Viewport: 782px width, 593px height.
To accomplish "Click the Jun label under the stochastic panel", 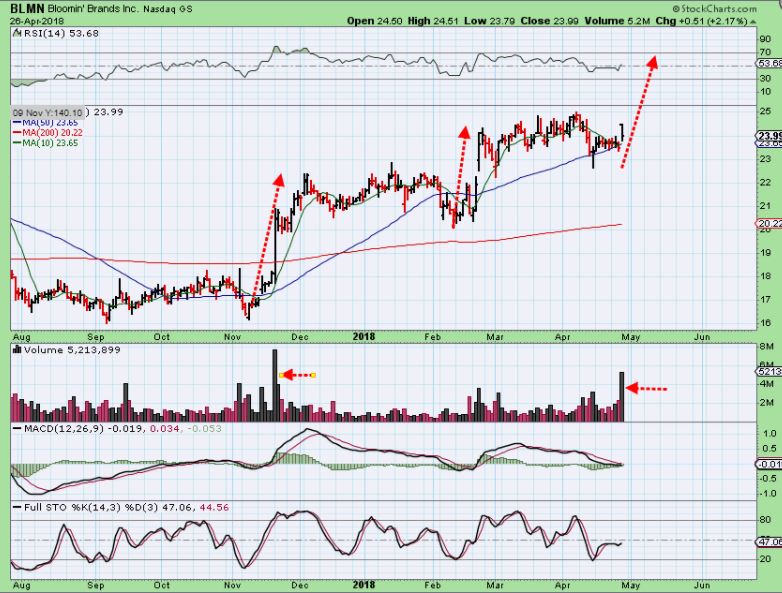I will (x=702, y=585).
